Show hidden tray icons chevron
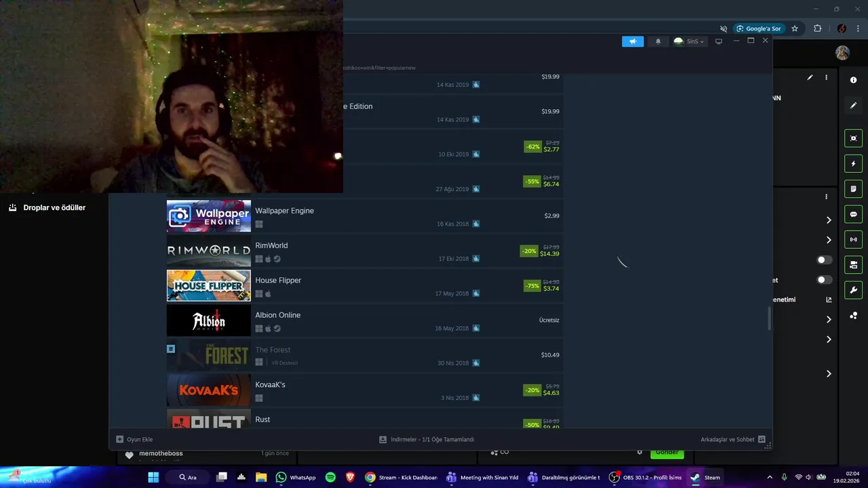Viewport: 868px width, 488px height. point(769,477)
